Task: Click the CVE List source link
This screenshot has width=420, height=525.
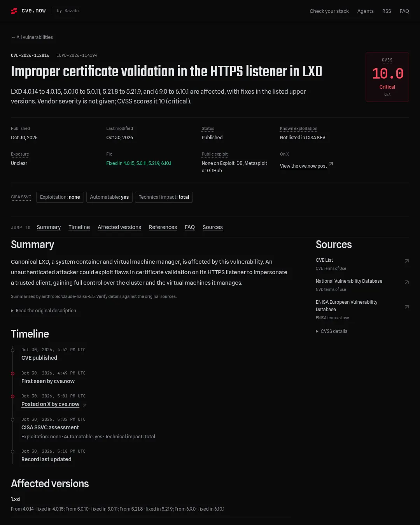Action: click(x=324, y=260)
